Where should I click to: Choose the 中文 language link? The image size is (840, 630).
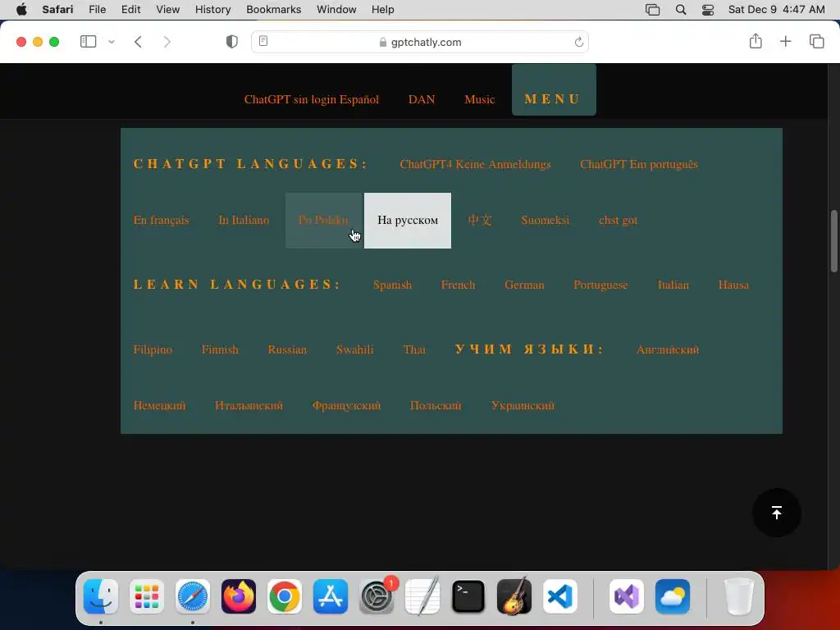click(480, 220)
